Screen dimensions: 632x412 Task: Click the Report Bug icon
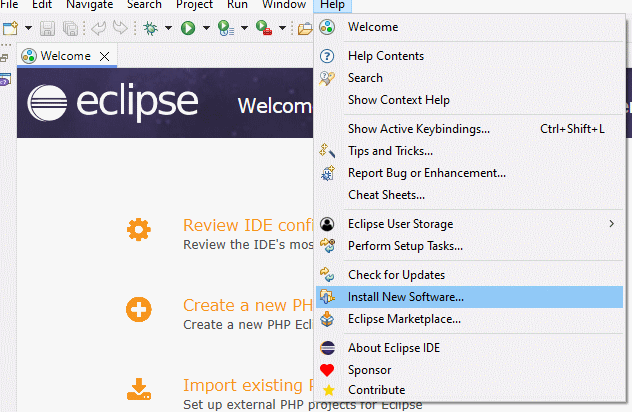(x=327, y=173)
